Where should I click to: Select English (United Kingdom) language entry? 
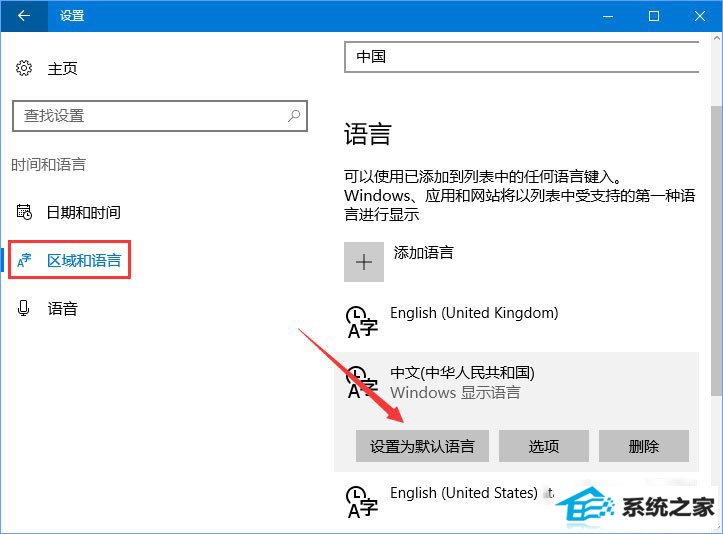click(x=516, y=322)
